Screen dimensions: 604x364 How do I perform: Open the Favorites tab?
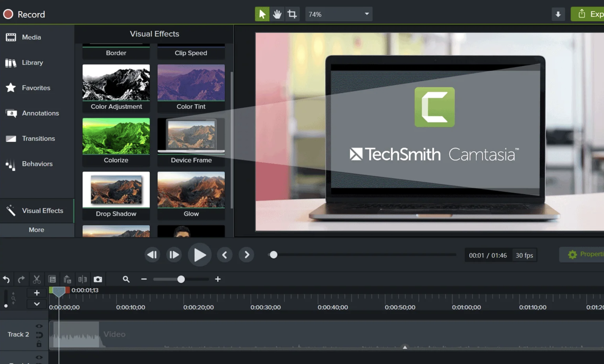tap(37, 88)
